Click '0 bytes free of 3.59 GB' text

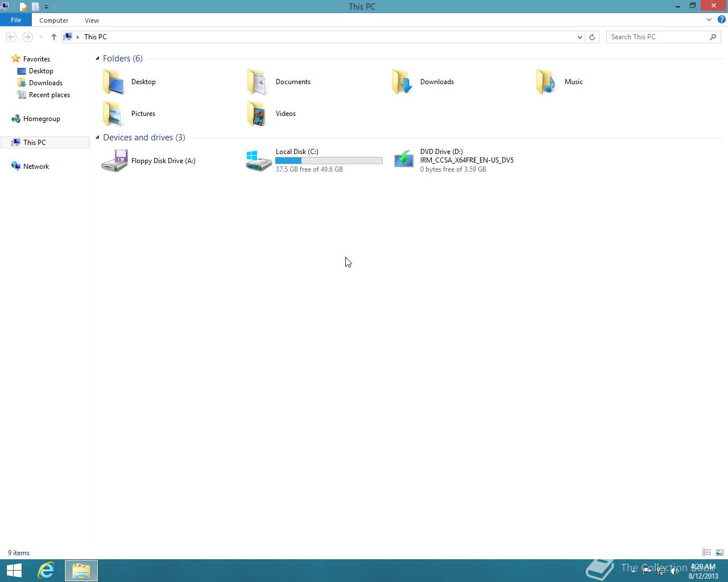point(453,169)
